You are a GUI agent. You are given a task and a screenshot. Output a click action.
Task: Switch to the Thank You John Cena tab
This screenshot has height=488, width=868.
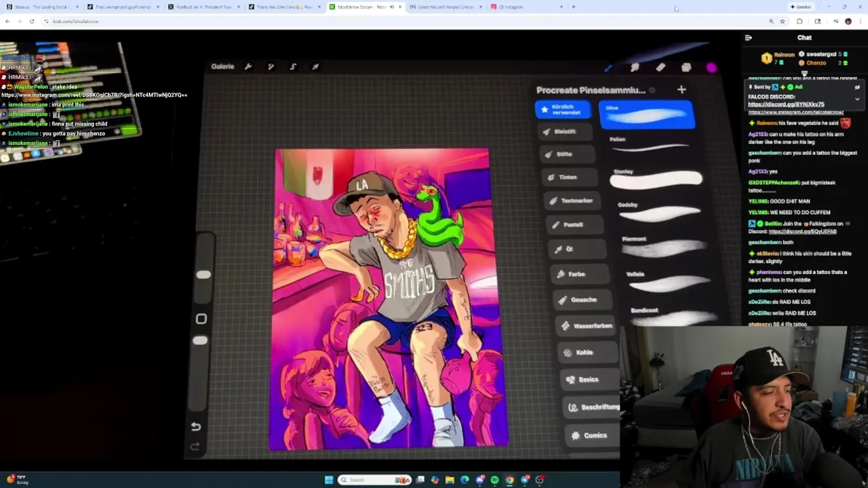point(284,7)
